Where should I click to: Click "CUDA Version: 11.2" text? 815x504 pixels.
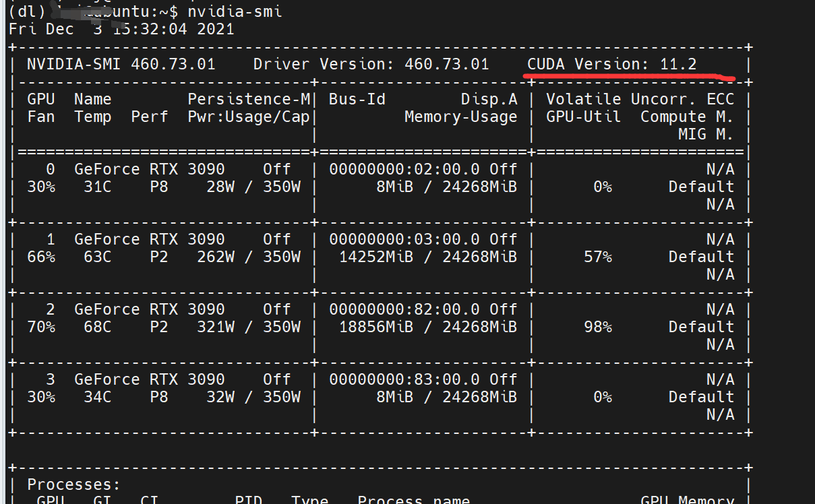tap(612, 65)
